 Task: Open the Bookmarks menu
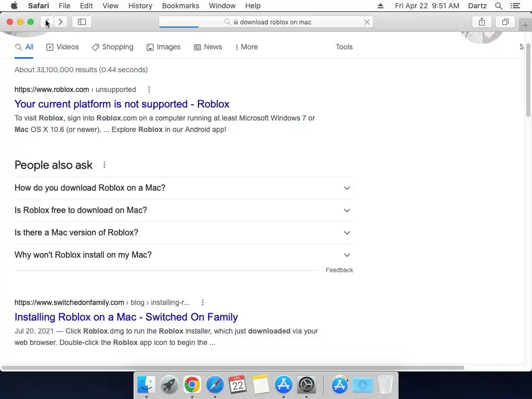point(180,6)
